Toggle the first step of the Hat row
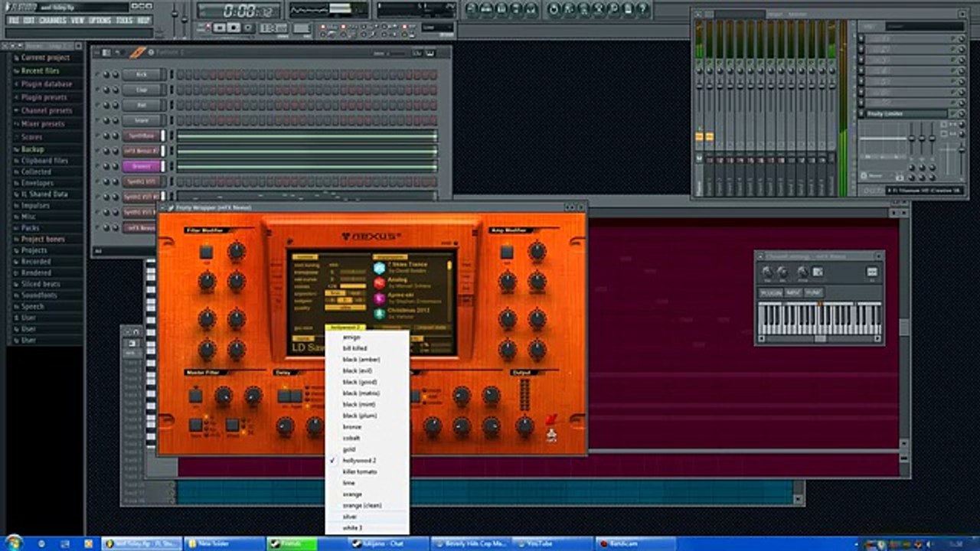The width and height of the screenshot is (980, 551). pyautogui.click(x=181, y=106)
